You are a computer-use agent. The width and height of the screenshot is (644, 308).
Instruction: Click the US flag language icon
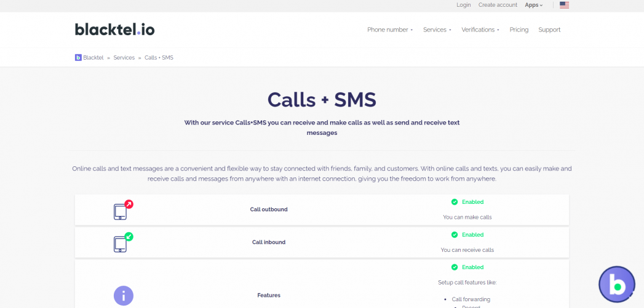[x=564, y=5]
